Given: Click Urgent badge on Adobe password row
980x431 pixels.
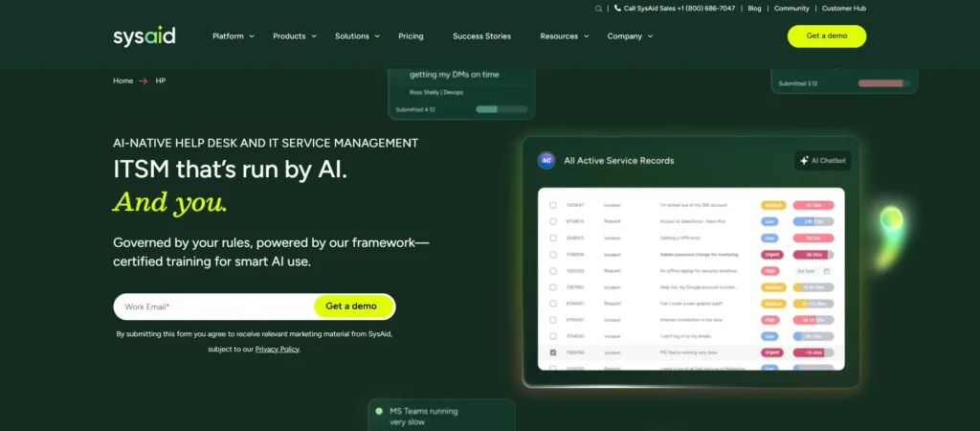Looking at the screenshot, I should (x=772, y=255).
